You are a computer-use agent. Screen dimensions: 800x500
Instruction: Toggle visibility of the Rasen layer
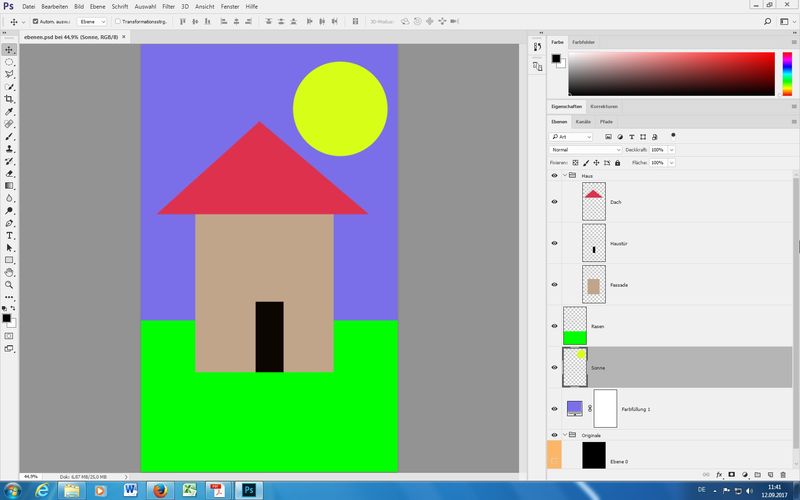pos(554,326)
